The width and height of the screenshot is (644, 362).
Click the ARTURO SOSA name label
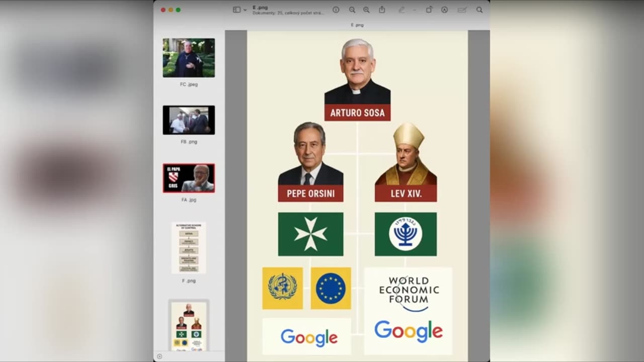point(357,113)
